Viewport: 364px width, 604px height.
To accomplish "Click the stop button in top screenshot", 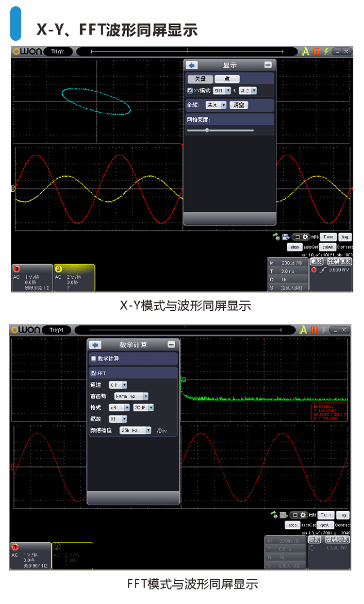I will pos(295,247).
